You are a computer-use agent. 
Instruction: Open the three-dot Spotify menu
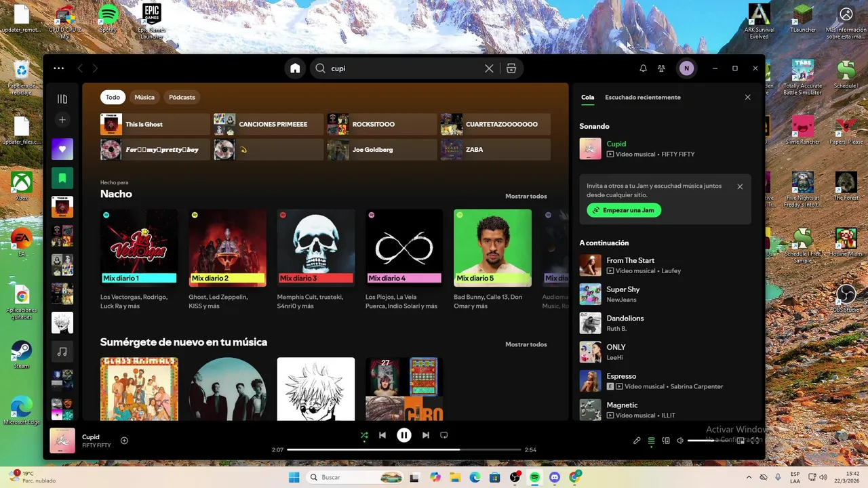pyautogui.click(x=59, y=68)
